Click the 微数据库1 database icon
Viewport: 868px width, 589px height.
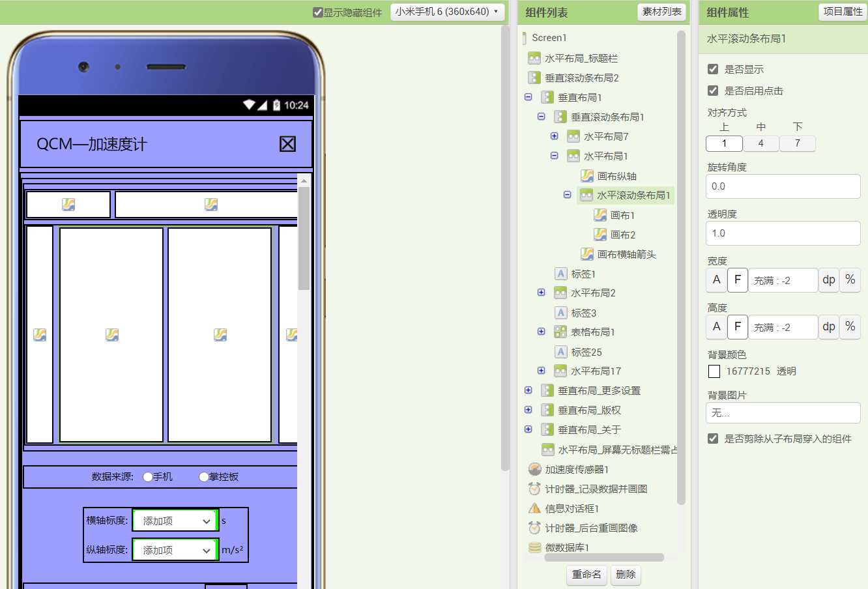pyautogui.click(x=534, y=547)
